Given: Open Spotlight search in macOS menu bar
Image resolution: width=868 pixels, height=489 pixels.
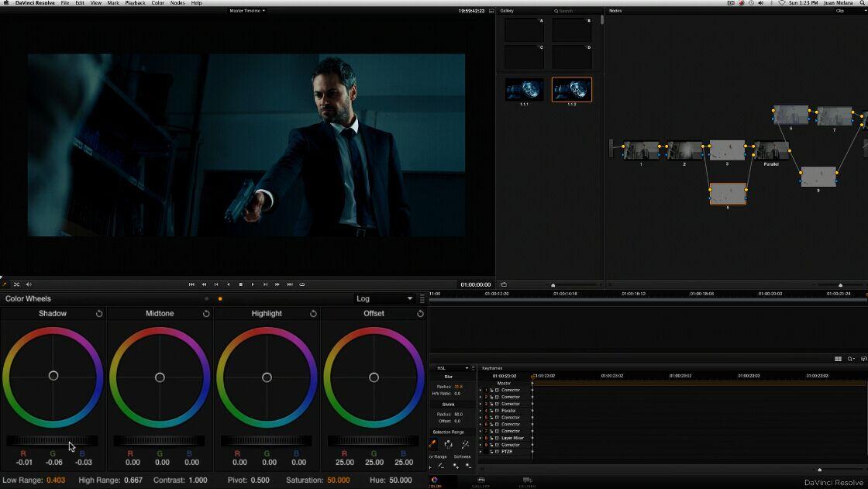Looking at the screenshot, I should 863,3.
